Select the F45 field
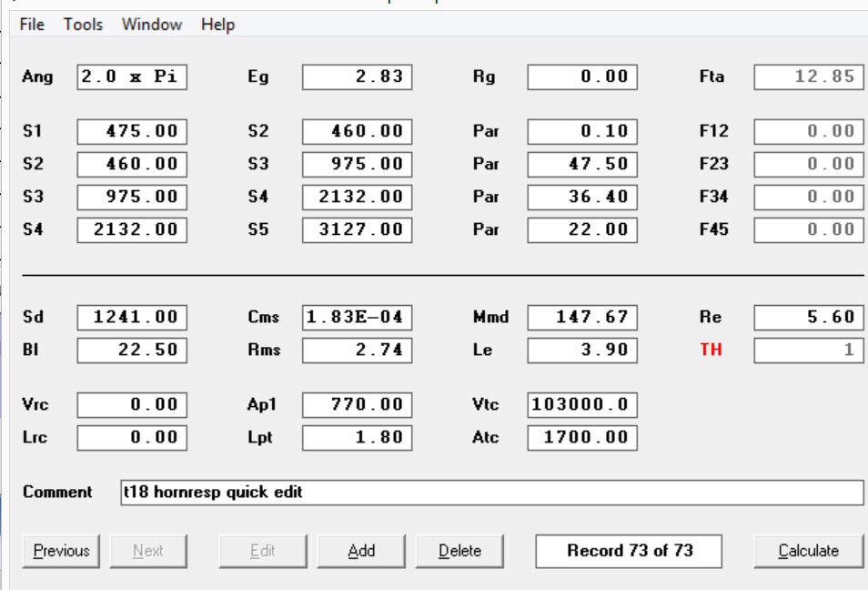The width and height of the screenshot is (868, 590). (x=809, y=230)
